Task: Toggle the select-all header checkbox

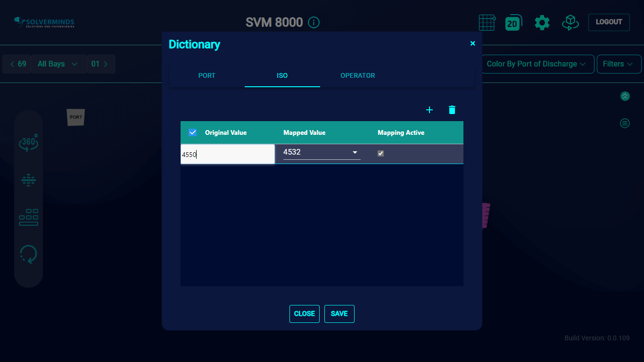Action: (193, 132)
